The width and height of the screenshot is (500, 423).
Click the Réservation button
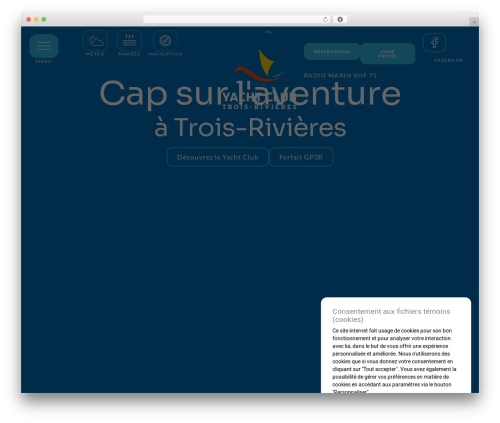coord(332,52)
